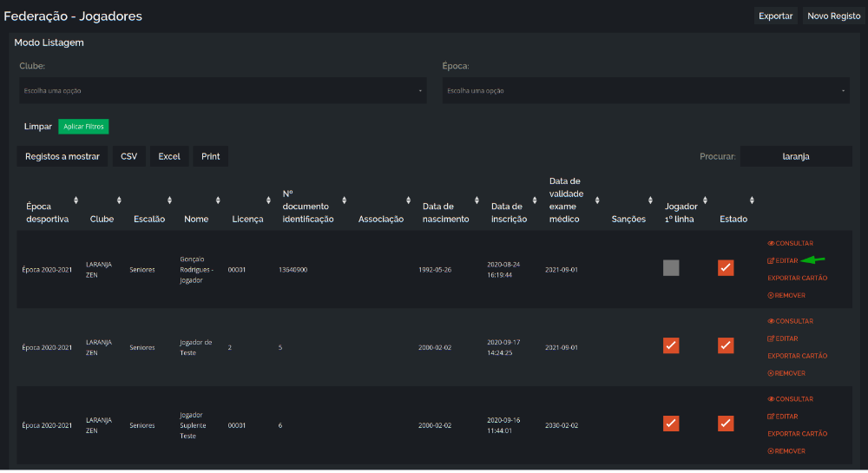Uncheck Estado checkbox for Jogador de Teste
The height and width of the screenshot is (473, 868).
(x=726, y=345)
